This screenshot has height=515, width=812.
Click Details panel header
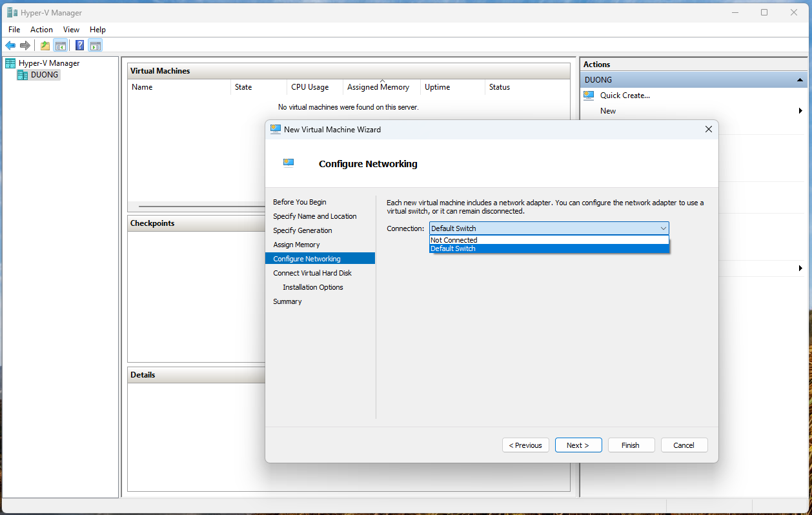[x=196, y=375]
